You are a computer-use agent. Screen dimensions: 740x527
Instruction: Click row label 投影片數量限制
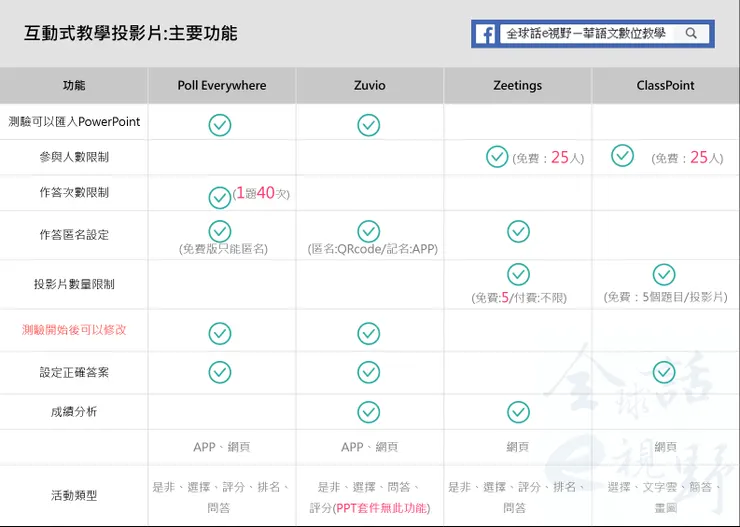tap(74, 284)
